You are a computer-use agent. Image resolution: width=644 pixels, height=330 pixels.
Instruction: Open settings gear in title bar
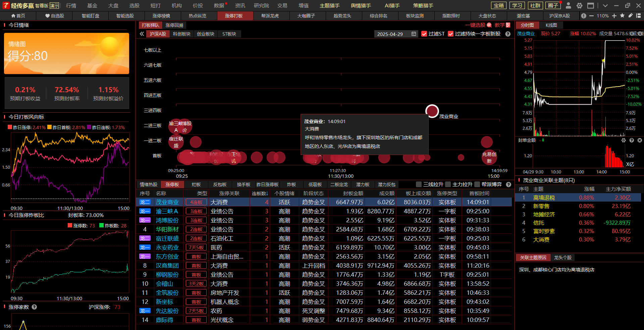[x=579, y=5]
